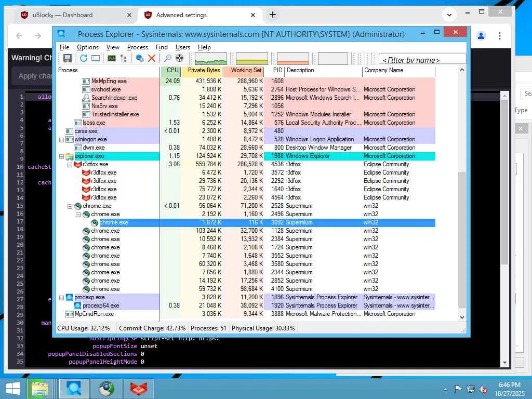Click the Commit Charge status bar entry
Screen dimensions: 532x399
point(152,328)
